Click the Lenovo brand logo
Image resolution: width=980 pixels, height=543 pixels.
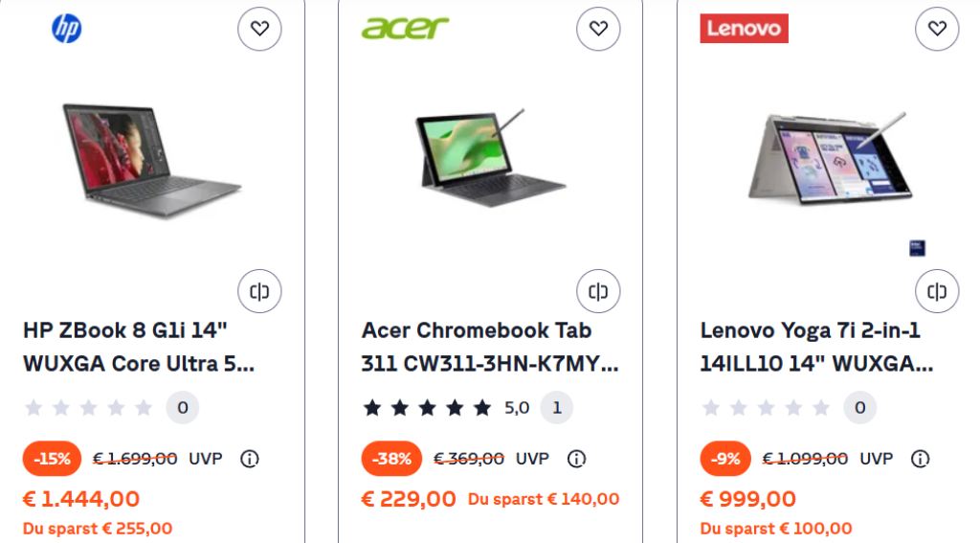coord(744,29)
